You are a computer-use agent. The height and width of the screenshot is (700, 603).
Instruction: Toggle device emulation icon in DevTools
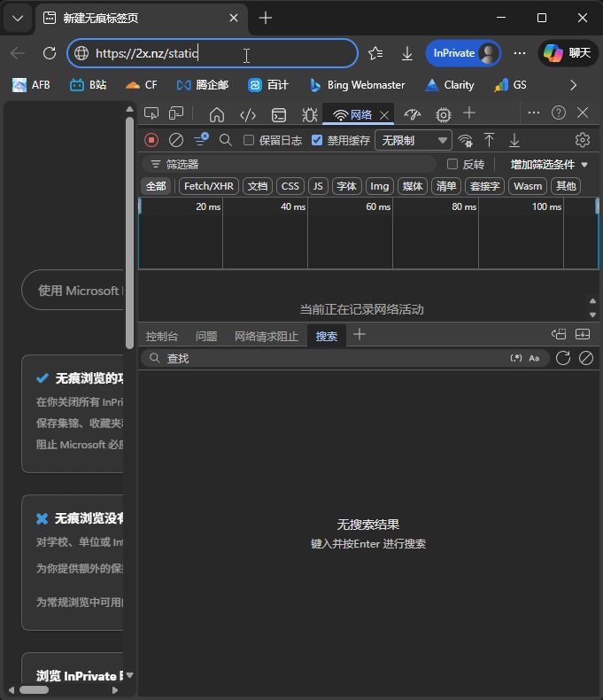coord(176,113)
